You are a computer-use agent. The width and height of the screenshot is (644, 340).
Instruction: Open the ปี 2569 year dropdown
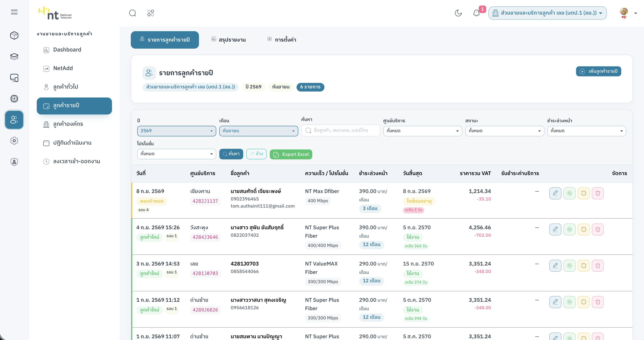(x=177, y=131)
